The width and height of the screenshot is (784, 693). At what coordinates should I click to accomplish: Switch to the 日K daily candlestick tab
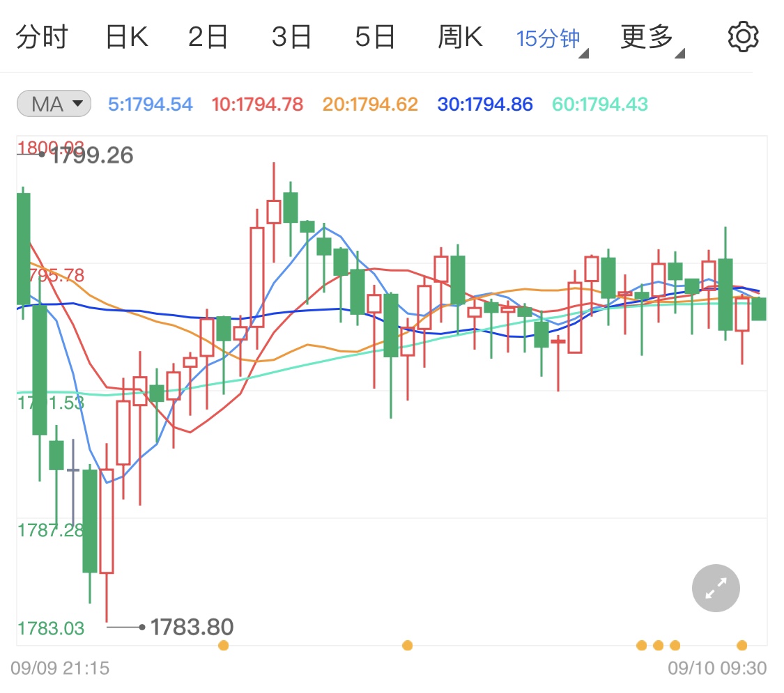pos(127,36)
